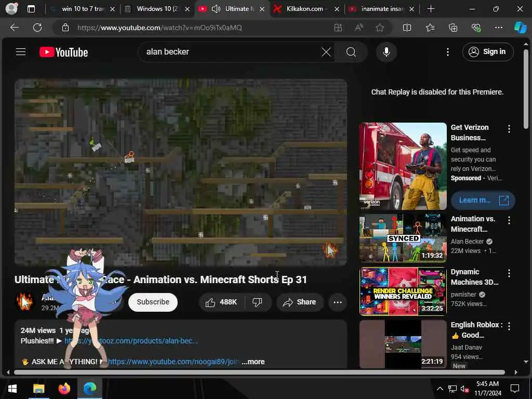Open Animation vs. Minecraft SYNCED thumbnail
The height and width of the screenshot is (399, 532).
[x=403, y=238]
